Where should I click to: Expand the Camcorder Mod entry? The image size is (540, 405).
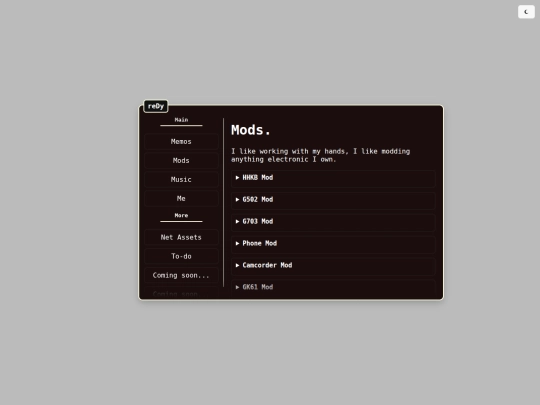(333, 266)
